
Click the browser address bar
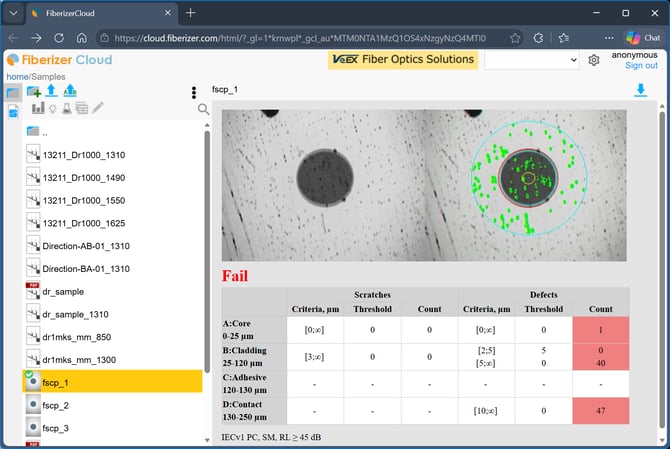[299, 38]
